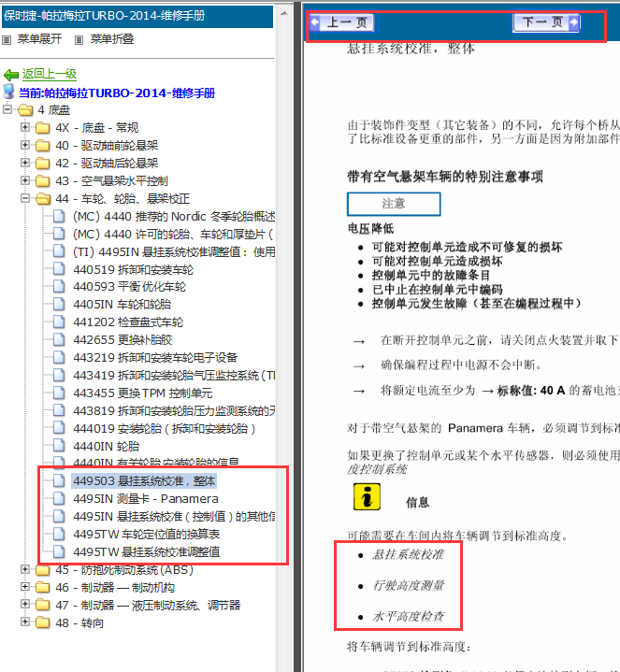Open (MC) 4440 推荐的 Nordic 冬季轮胎概述

point(174,217)
